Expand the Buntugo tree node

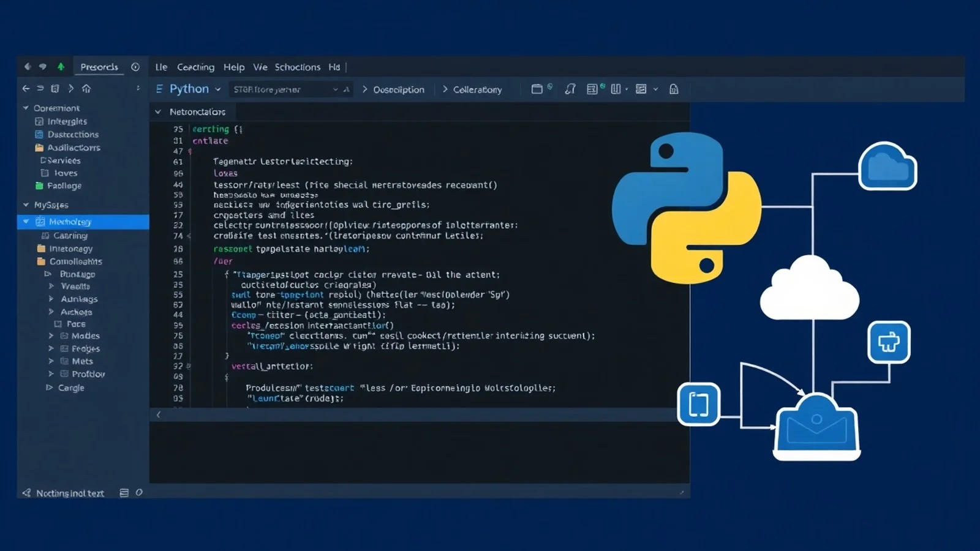48,274
